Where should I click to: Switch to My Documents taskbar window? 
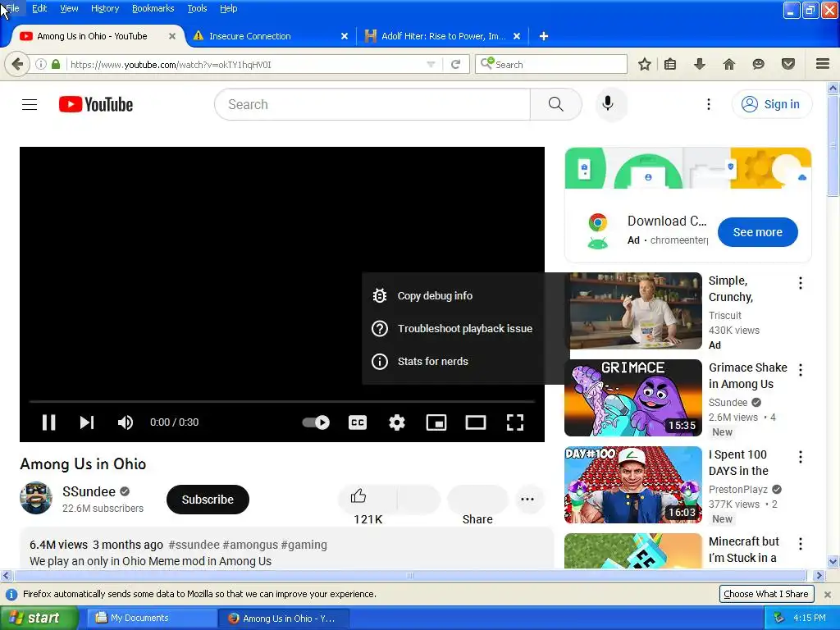pyautogui.click(x=152, y=619)
